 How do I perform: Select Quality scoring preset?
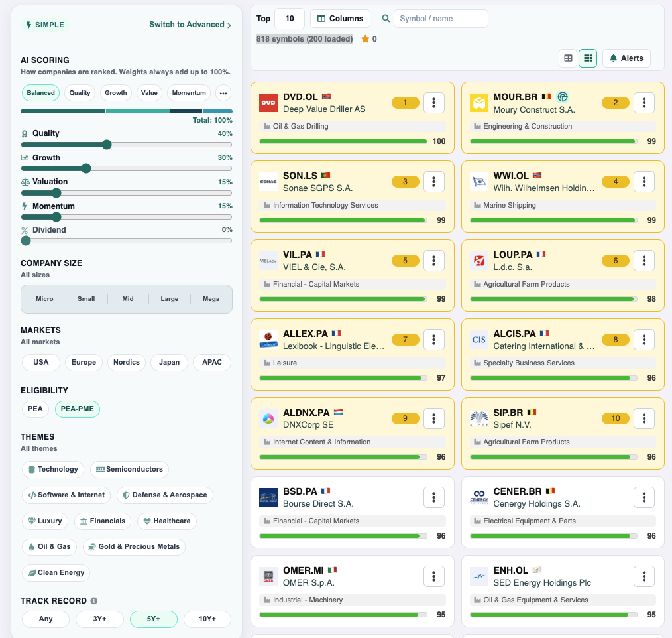tap(80, 93)
